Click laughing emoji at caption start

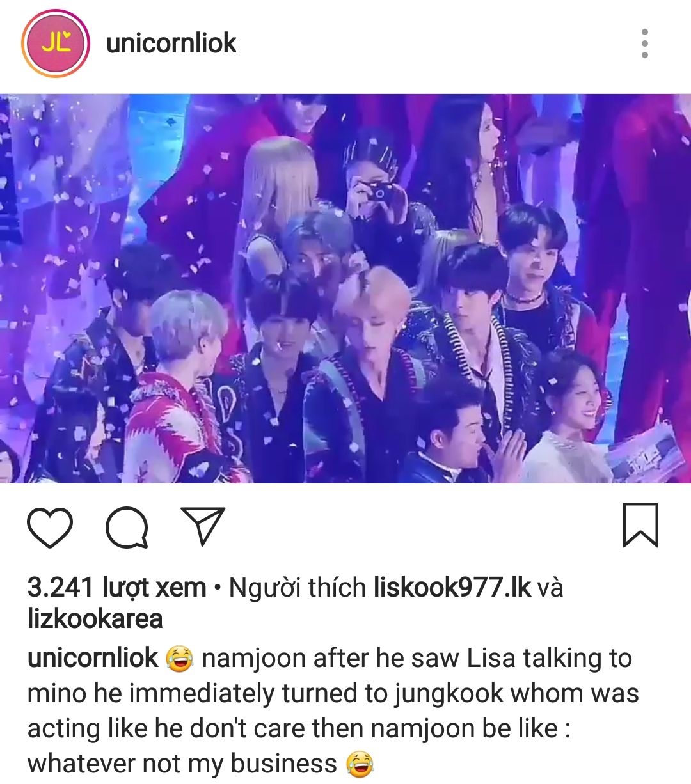[180, 659]
